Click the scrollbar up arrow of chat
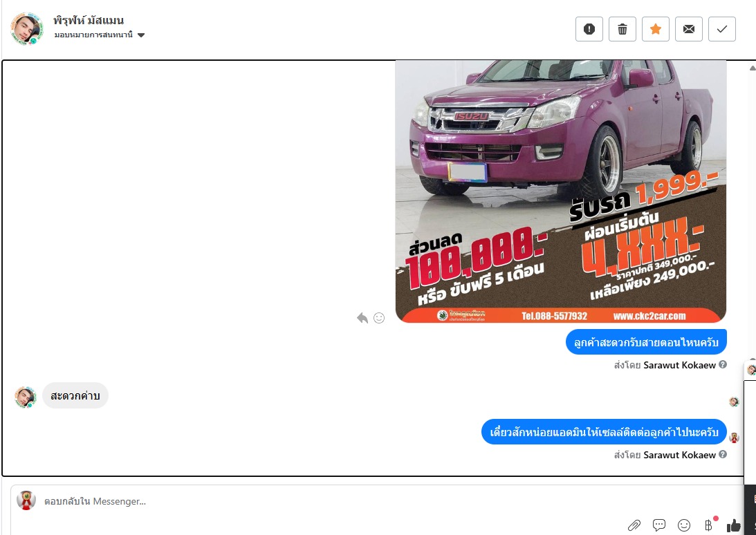This screenshot has height=535, width=756. click(752, 68)
